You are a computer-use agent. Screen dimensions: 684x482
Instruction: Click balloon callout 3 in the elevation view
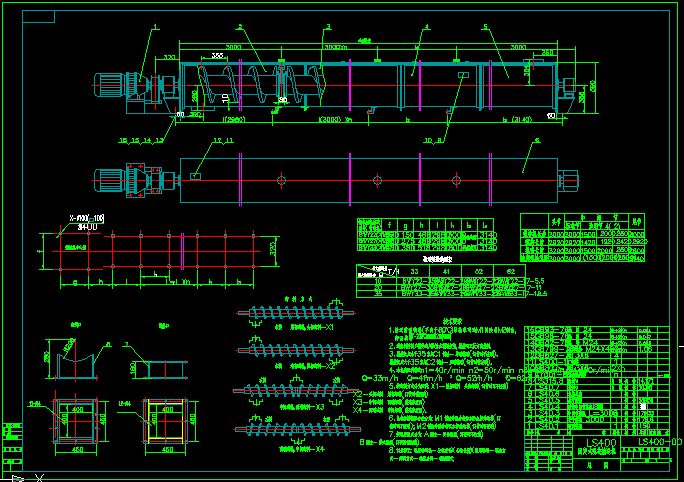[x=328, y=27]
